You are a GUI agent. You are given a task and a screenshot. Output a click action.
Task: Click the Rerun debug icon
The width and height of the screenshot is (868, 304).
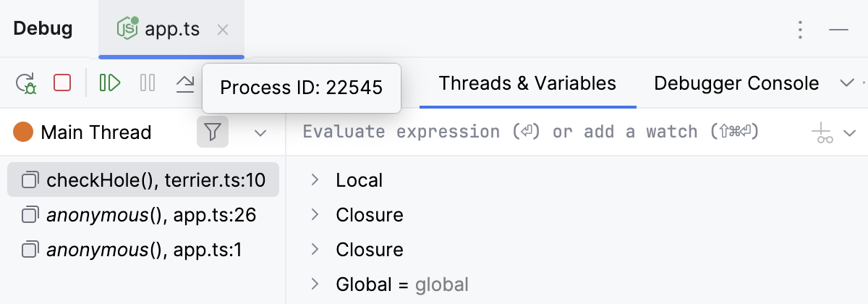point(27,83)
